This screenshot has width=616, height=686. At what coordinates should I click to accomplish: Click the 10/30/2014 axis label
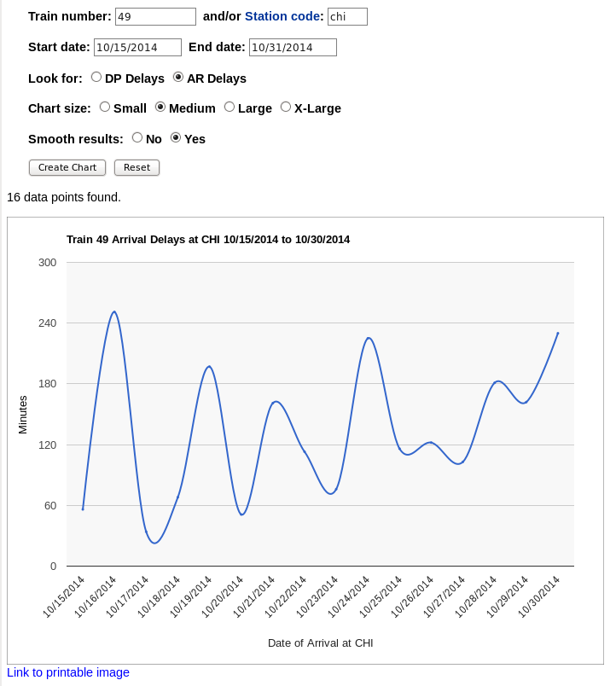point(538,596)
